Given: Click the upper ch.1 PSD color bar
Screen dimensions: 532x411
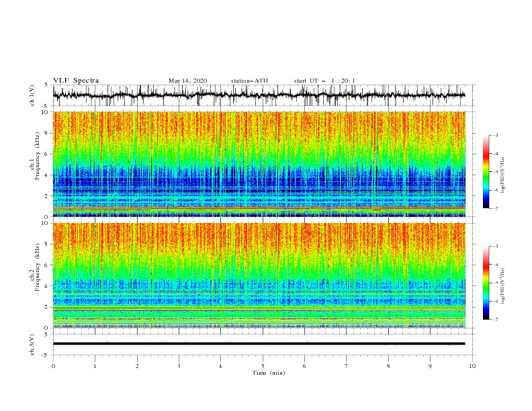Looking at the screenshot, I should pos(486,172).
